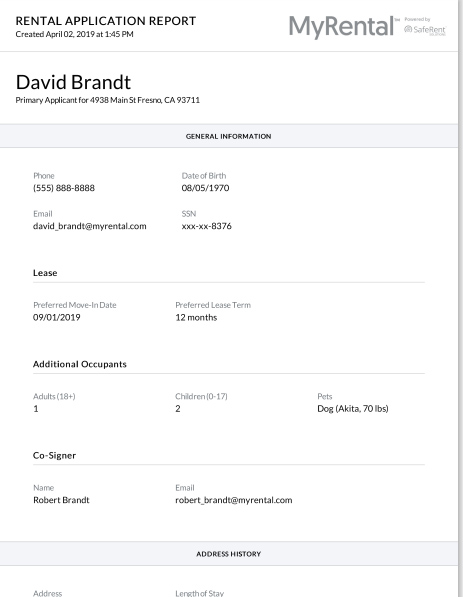Screen dimensions: 463x597
Task: Click the applicant email david_brandt@myrental.com
Action: 89,226
